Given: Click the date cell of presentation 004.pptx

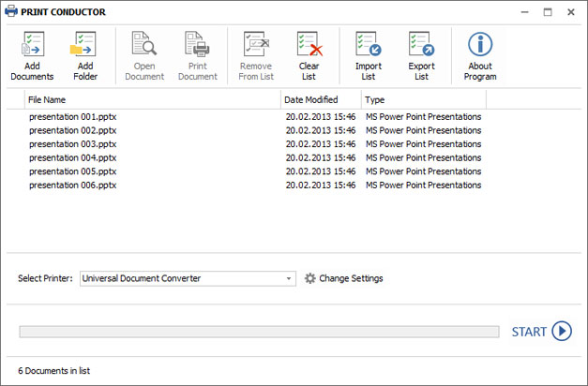Looking at the screenshot, I should tap(321, 157).
